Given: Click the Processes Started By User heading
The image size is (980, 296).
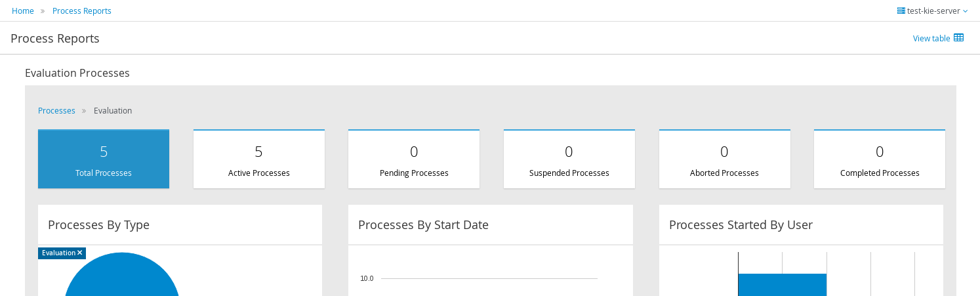Looking at the screenshot, I should coord(741,225).
